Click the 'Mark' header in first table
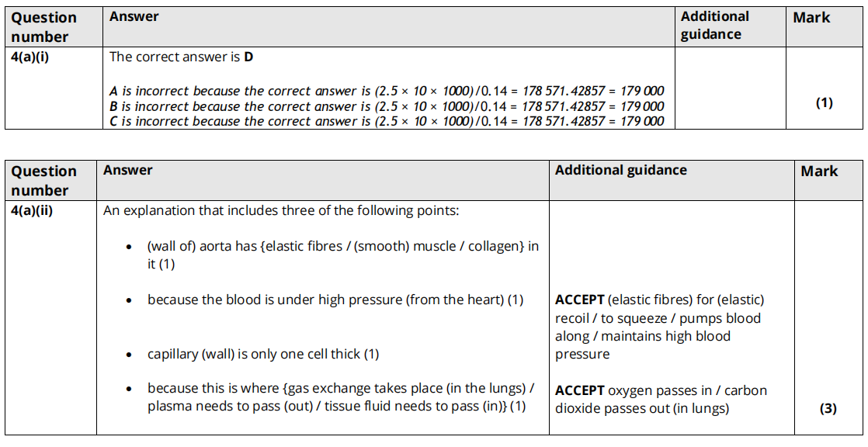 pyautogui.click(x=811, y=18)
